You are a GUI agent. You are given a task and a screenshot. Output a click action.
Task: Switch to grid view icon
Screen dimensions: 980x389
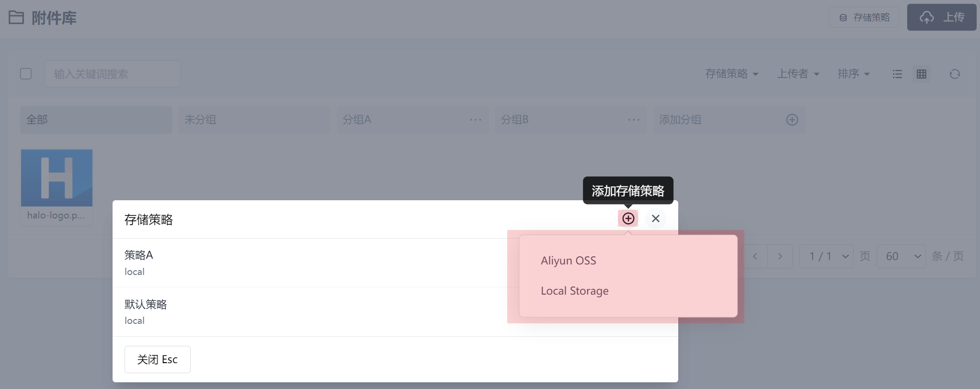click(922, 74)
